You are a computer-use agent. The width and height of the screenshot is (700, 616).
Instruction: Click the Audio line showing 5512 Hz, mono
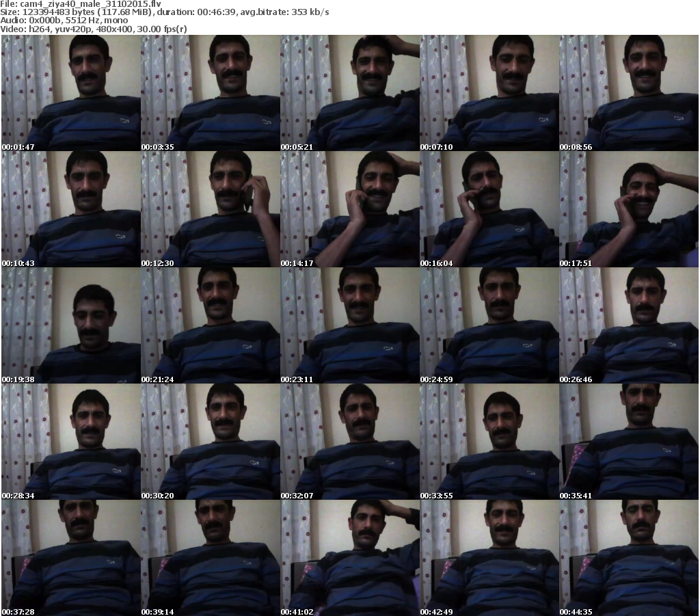64,21
